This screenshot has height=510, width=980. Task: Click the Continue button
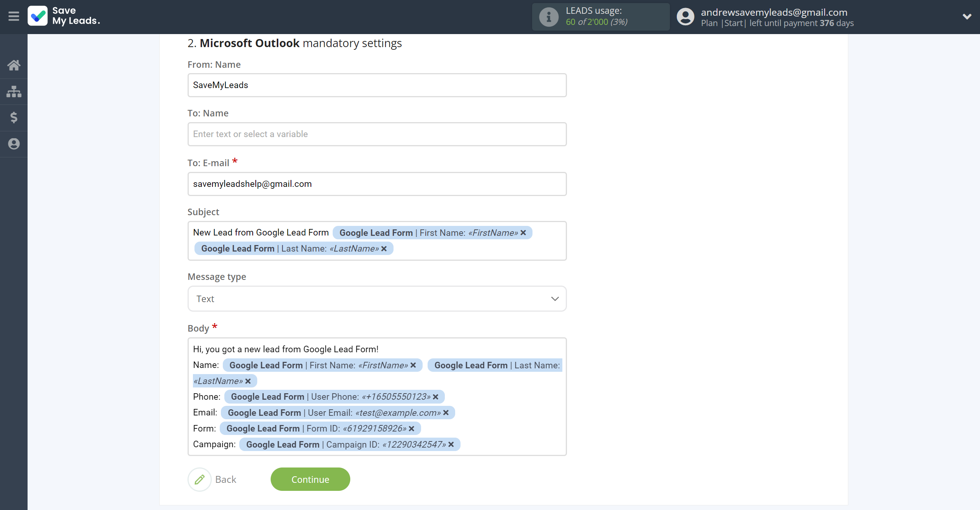click(310, 479)
